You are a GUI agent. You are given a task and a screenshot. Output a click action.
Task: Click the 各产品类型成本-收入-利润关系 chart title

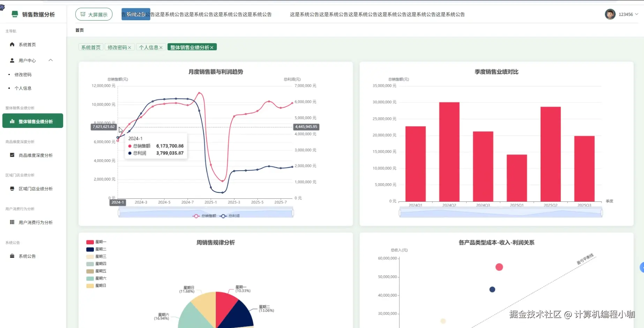point(496,243)
